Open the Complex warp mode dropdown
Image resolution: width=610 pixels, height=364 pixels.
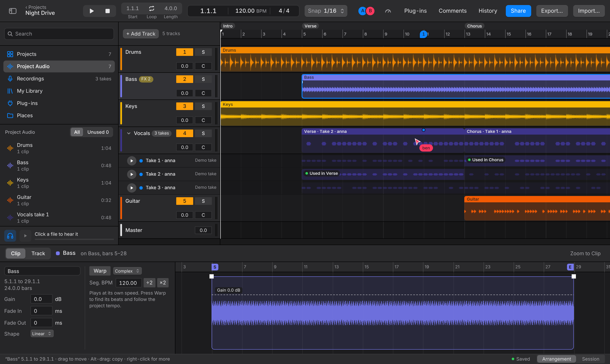(x=127, y=271)
